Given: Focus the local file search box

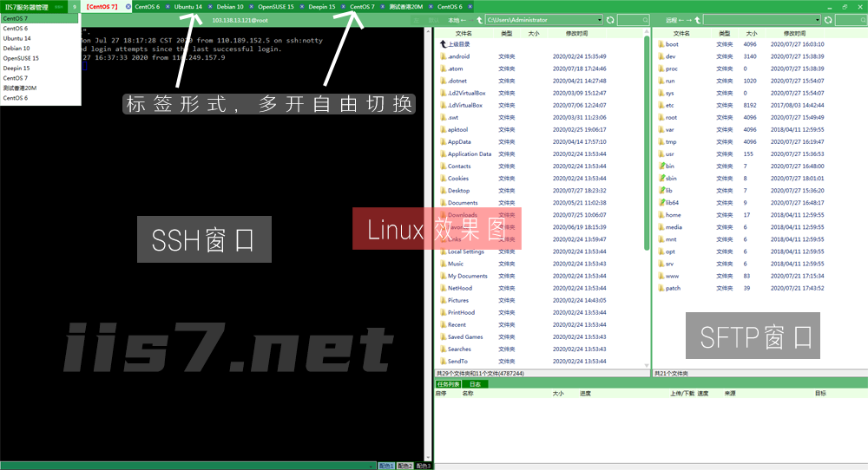Looking at the screenshot, I should (634, 20).
